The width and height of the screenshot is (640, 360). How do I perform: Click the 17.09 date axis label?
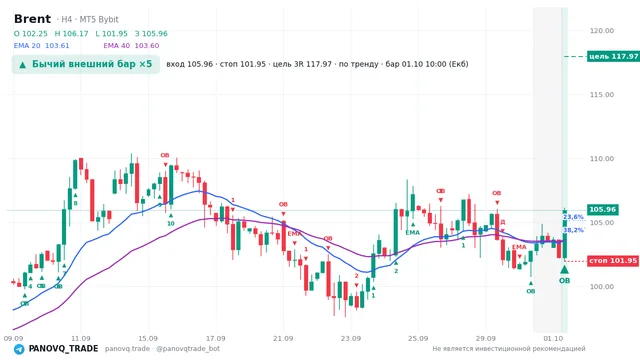pyautogui.click(x=216, y=339)
